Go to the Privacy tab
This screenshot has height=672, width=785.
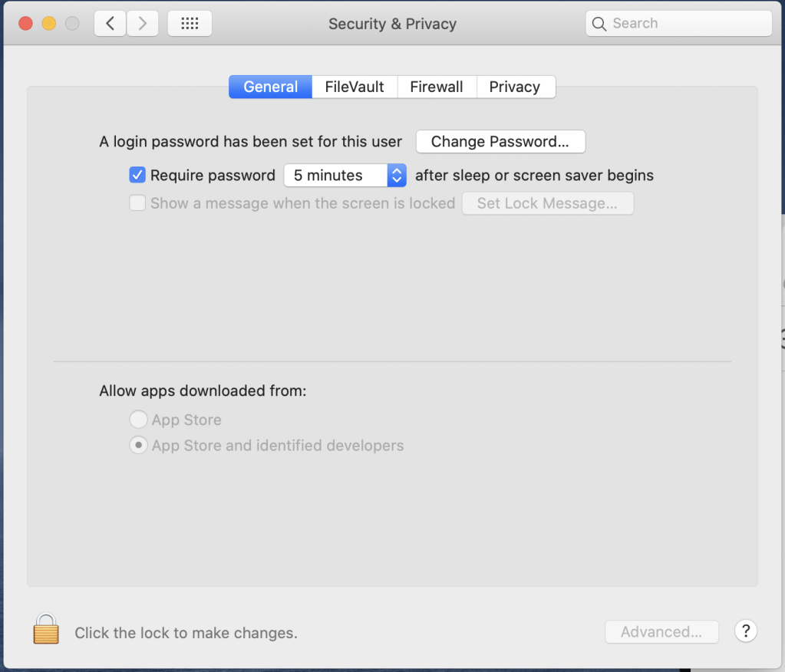[515, 87]
